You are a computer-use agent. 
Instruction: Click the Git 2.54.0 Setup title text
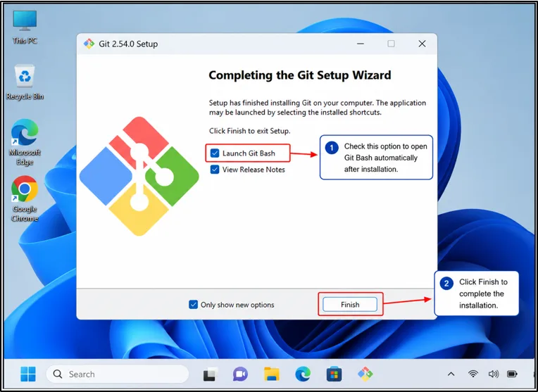click(128, 44)
